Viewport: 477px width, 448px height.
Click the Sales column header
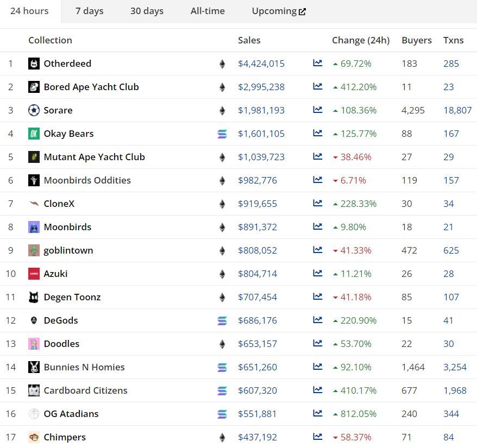249,40
